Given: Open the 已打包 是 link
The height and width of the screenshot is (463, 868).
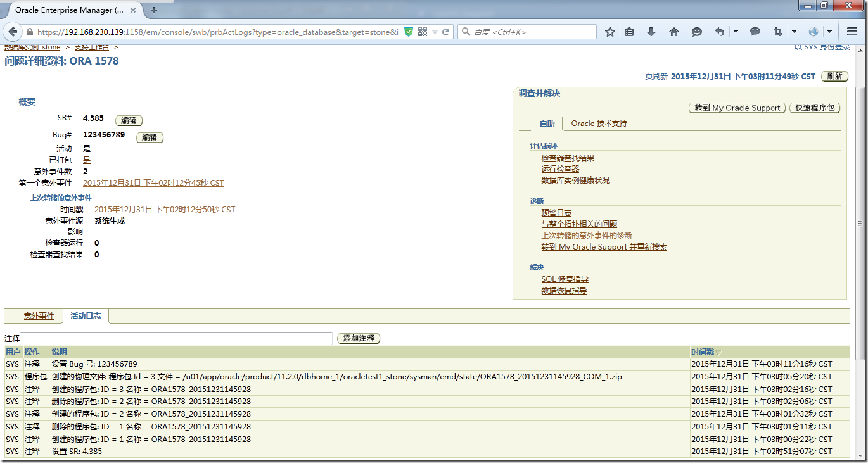Looking at the screenshot, I should click(x=87, y=160).
